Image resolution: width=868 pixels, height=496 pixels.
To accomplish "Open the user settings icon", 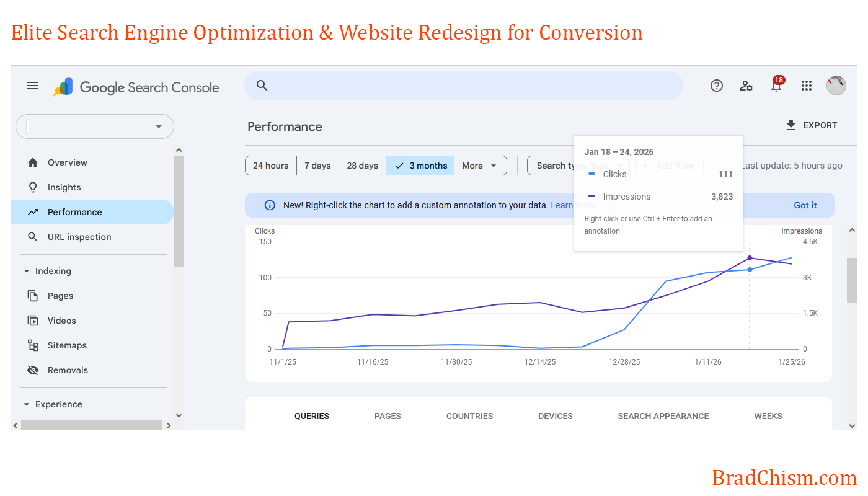I will (x=746, y=86).
